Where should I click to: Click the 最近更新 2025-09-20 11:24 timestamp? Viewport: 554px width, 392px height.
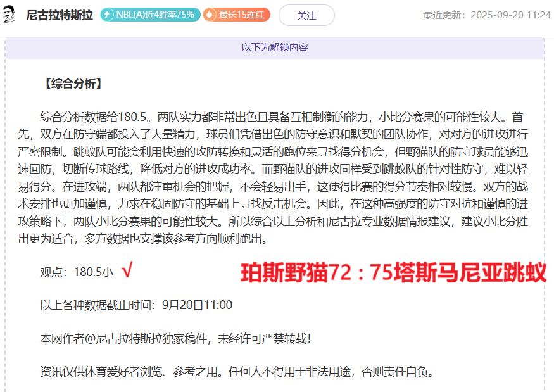(487, 15)
